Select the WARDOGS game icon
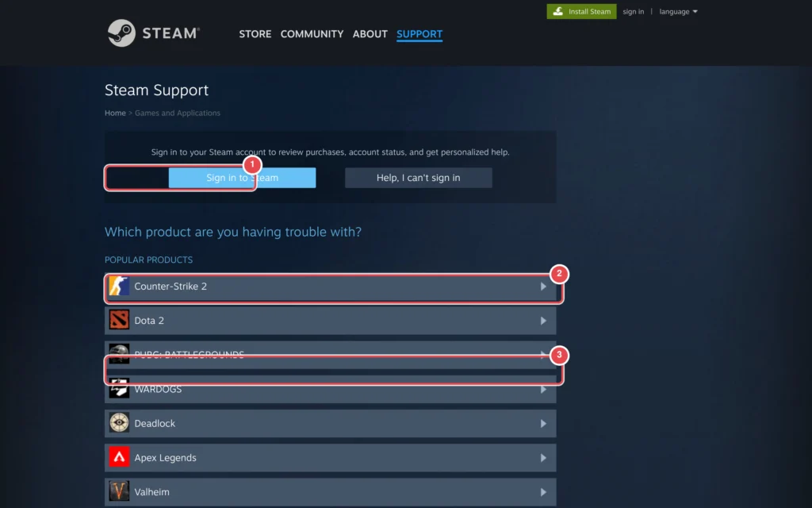The width and height of the screenshot is (812, 508). click(x=119, y=389)
